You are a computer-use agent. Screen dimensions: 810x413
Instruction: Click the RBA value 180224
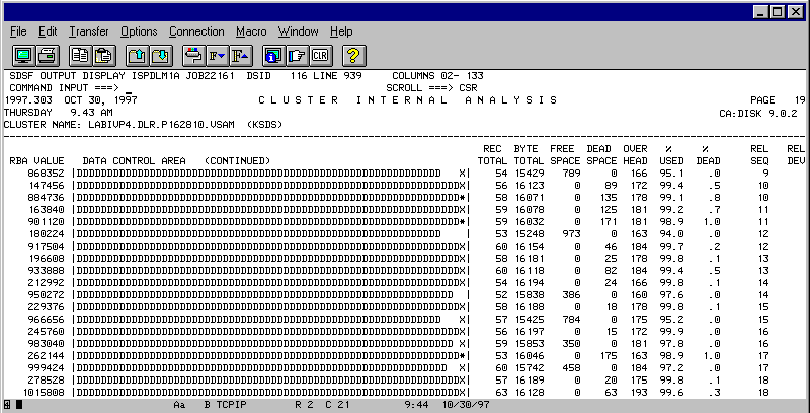coord(45,234)
